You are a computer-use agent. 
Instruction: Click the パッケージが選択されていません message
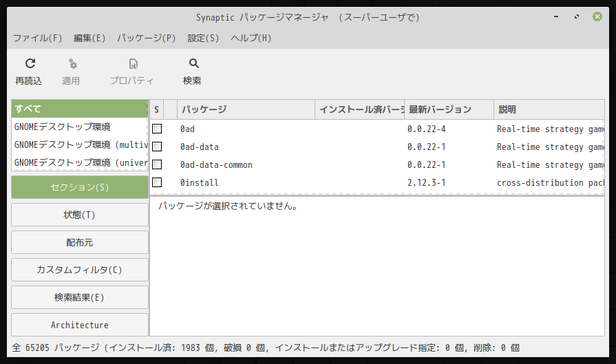point(229,206)
